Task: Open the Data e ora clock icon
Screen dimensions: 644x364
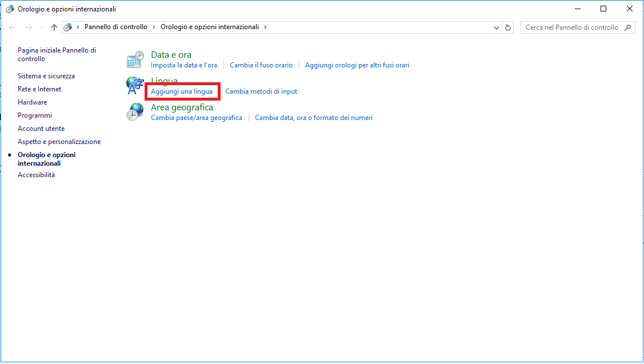Action: pos(135,59)
